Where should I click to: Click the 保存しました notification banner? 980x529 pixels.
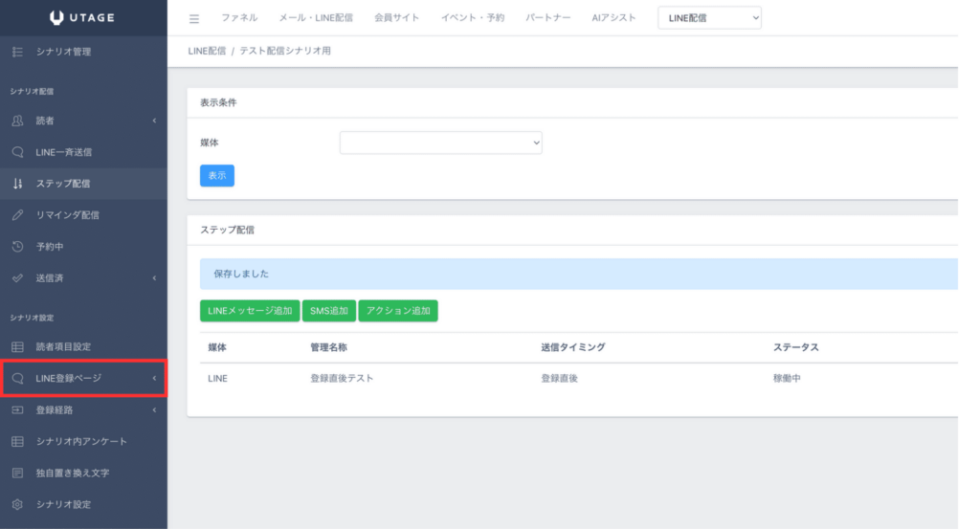pos(579,274)
